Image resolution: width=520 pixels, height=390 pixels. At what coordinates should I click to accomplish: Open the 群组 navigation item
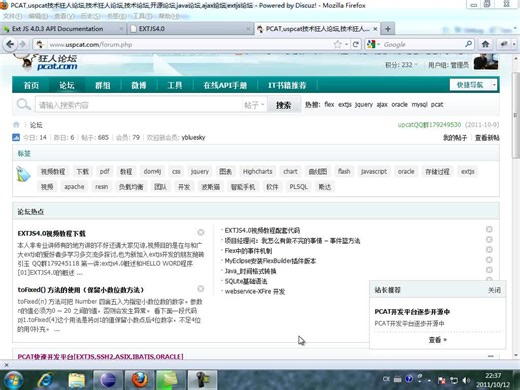[103, 85]
